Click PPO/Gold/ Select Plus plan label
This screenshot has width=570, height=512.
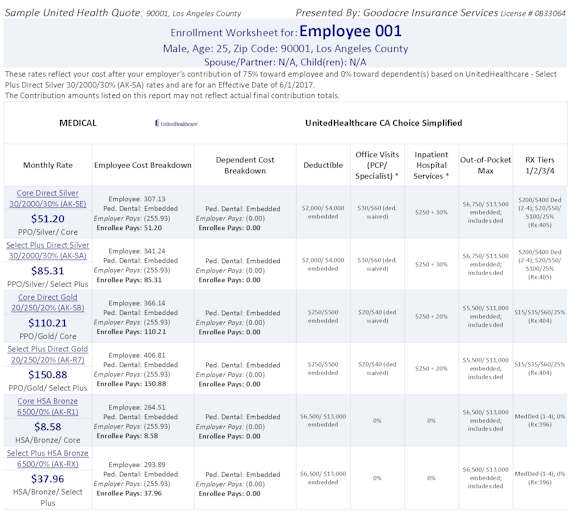point(48,388)
